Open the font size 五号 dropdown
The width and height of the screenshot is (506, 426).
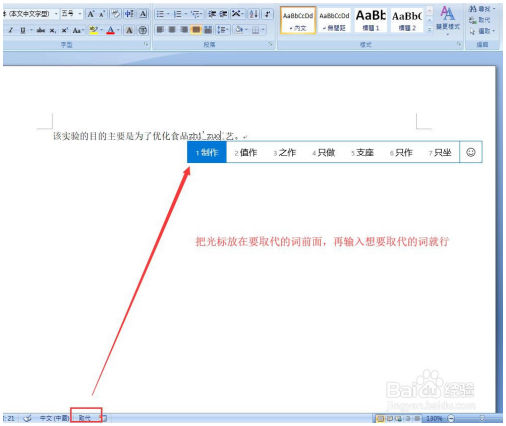(80, 14)
